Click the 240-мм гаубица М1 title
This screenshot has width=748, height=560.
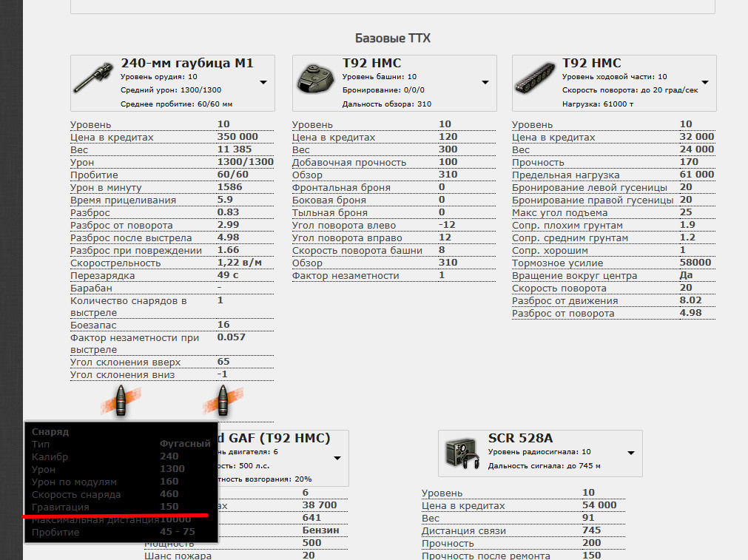pos(187,63)
